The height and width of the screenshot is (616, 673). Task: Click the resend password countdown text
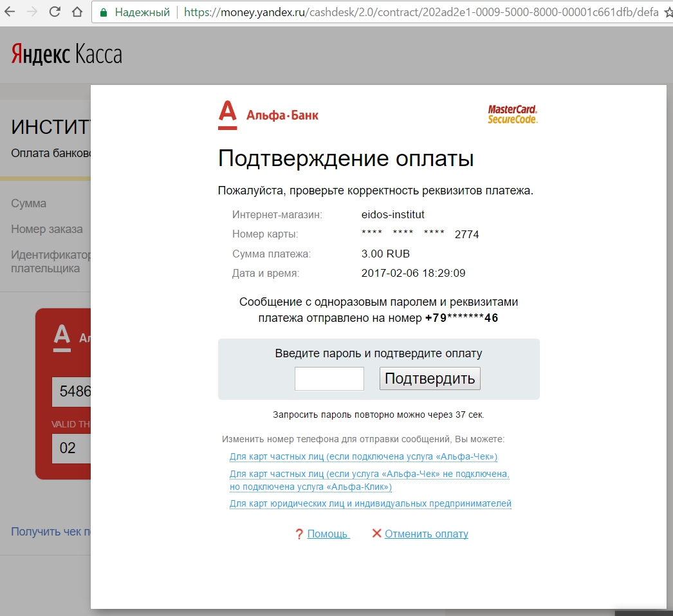378,415
